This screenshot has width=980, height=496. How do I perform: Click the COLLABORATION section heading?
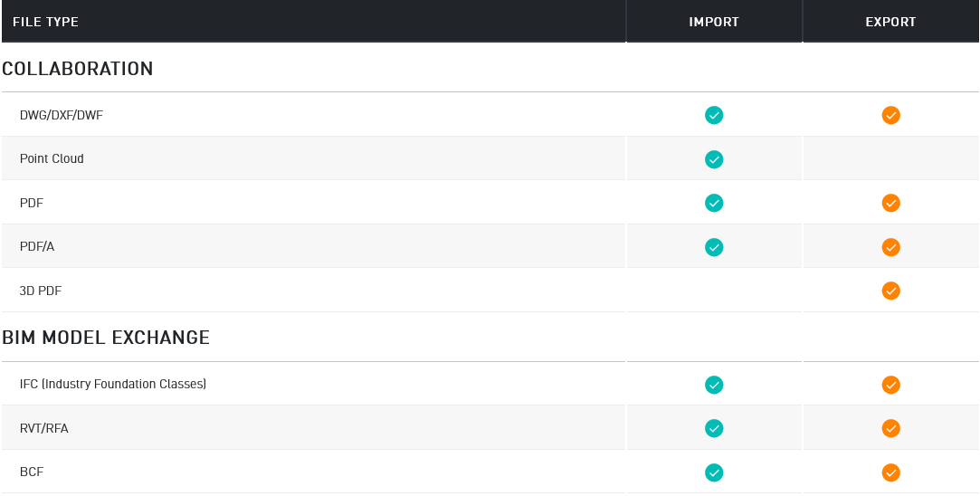pos(78,69)
